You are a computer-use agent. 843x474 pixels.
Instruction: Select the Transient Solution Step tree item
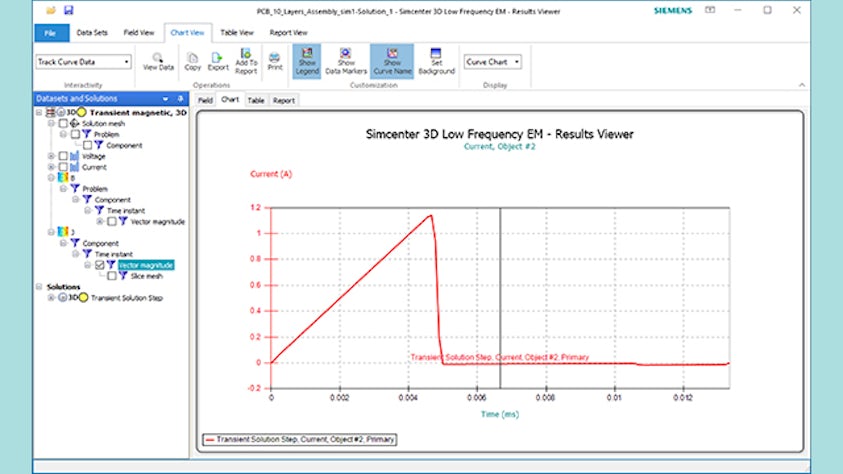tap(126, 298)
